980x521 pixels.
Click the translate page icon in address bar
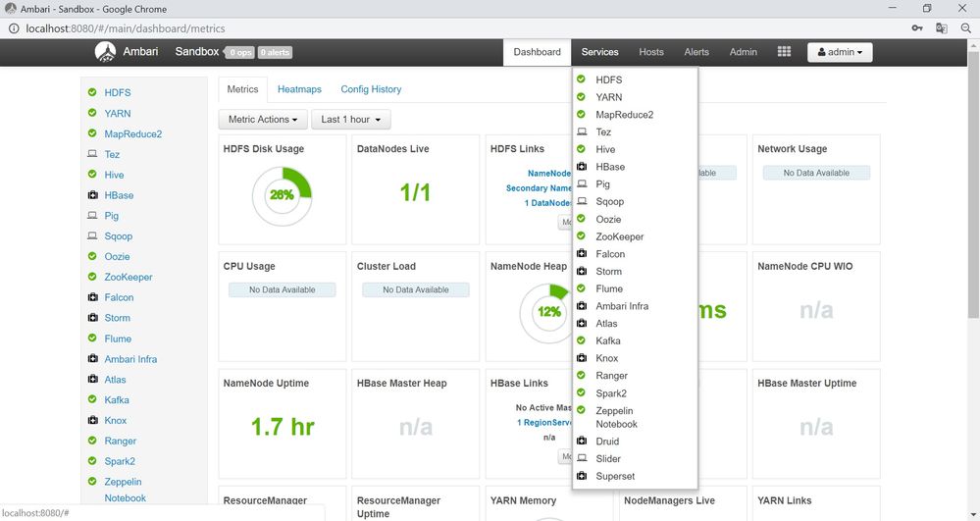pos(941,28)
